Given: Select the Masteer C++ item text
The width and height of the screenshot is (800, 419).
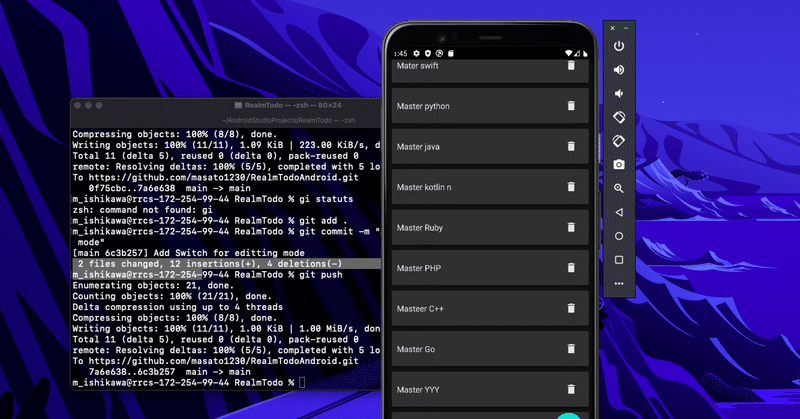Looking at the screenshot, I should coord(420,309).
